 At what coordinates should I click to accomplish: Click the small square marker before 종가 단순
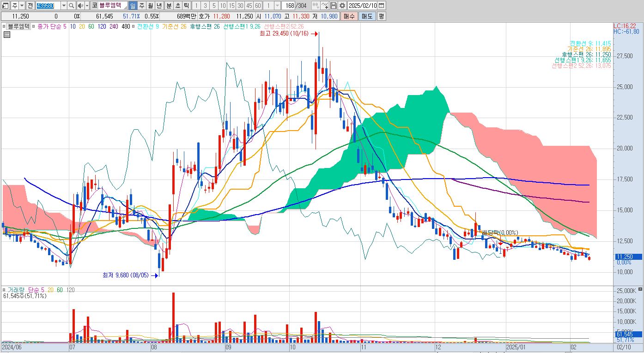(x=33, y=27)
